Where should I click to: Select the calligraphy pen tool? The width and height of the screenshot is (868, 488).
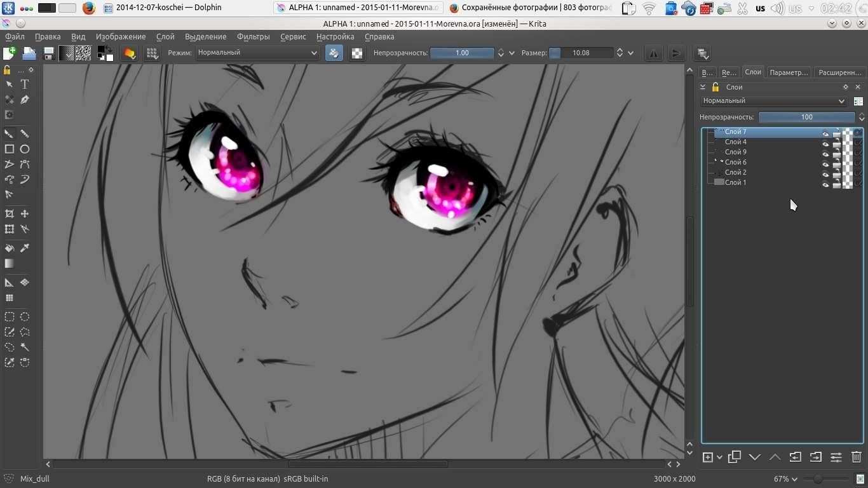[x=25, y=100]
